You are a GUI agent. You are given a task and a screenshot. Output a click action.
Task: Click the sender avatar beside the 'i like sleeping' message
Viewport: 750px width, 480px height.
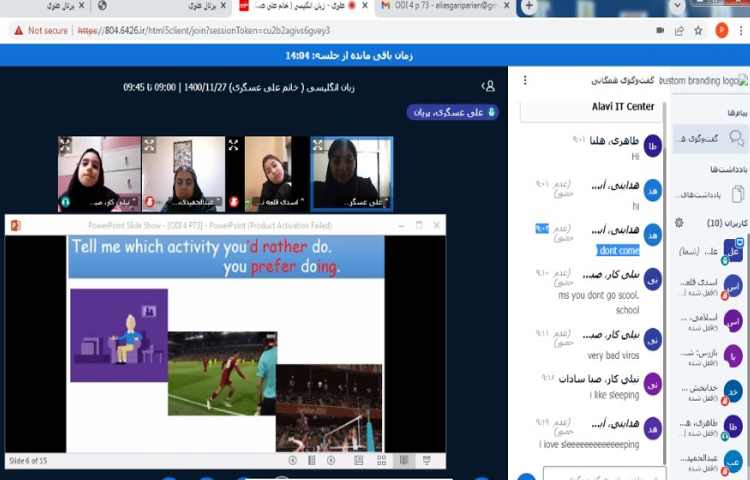652,384
